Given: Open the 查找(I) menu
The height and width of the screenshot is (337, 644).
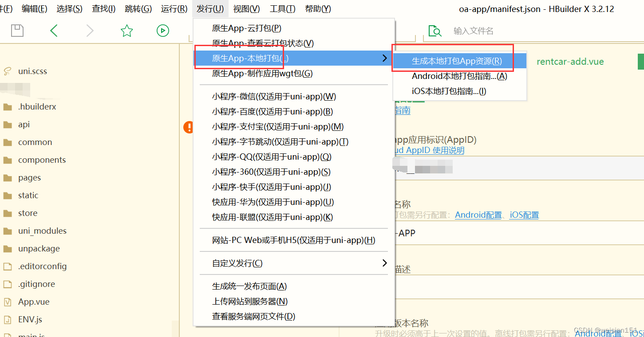Looking at the screenshot, I should tap(104, 9).
